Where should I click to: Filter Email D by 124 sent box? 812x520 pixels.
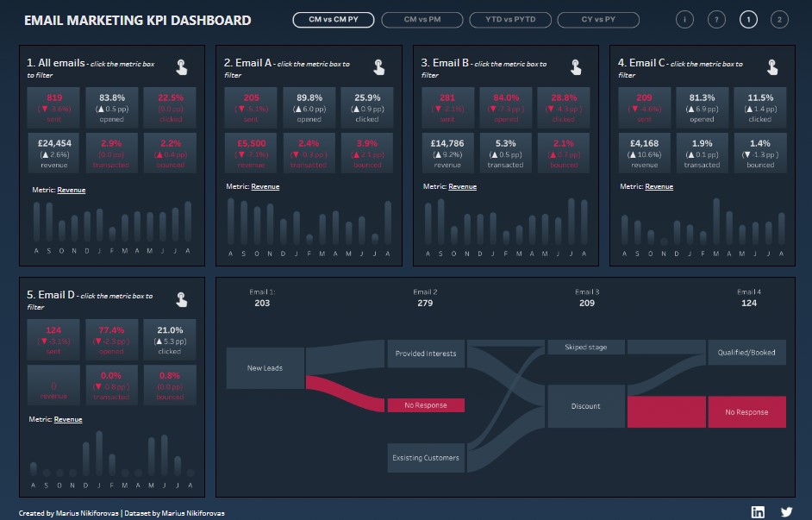tap(53, 340)
